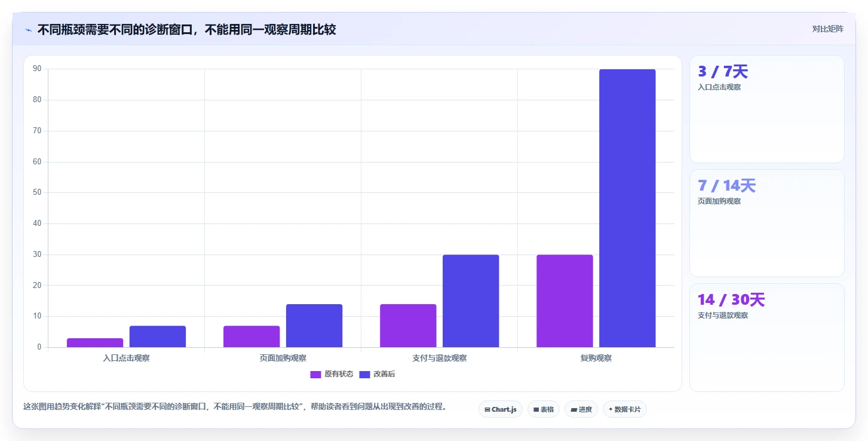Click the purple 页面加购观察 bar
Viewport: 868px width, 441px height.
point(251,336)
